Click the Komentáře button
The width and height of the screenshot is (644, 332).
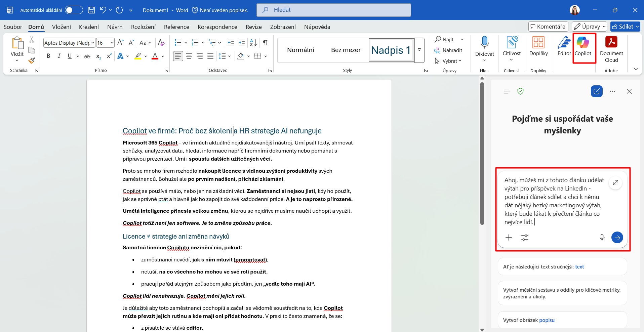click(x=548, y=27)
